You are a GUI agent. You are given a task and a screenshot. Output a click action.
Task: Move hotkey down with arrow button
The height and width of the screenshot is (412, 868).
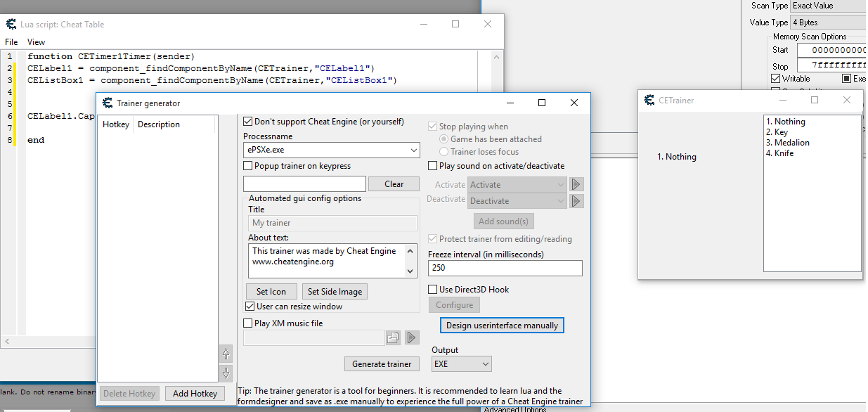tap(226, 373)
